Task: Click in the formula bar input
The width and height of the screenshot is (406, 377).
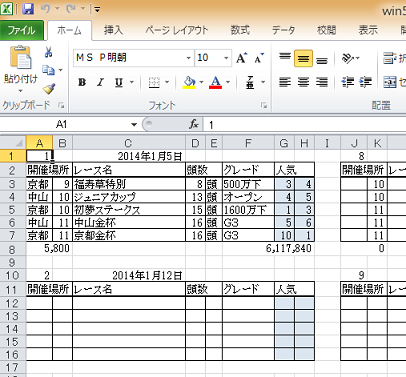Action: click(304, 125)
